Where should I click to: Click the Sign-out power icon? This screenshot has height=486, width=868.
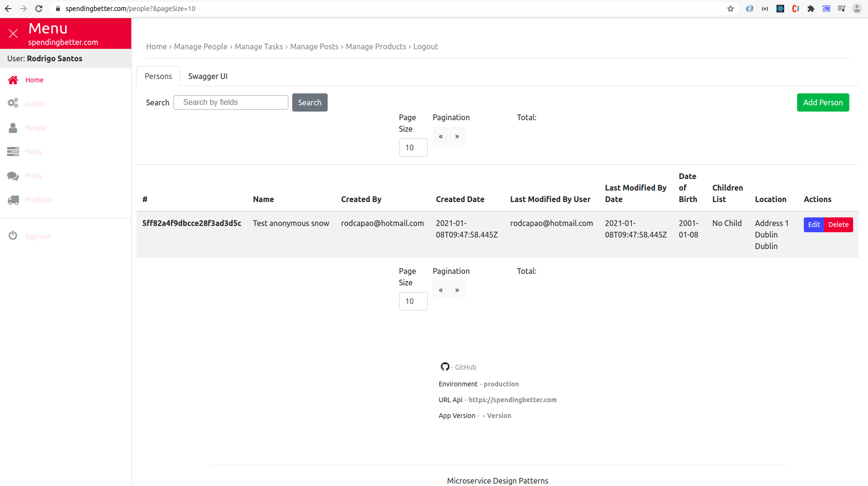[x=13, y=236]
